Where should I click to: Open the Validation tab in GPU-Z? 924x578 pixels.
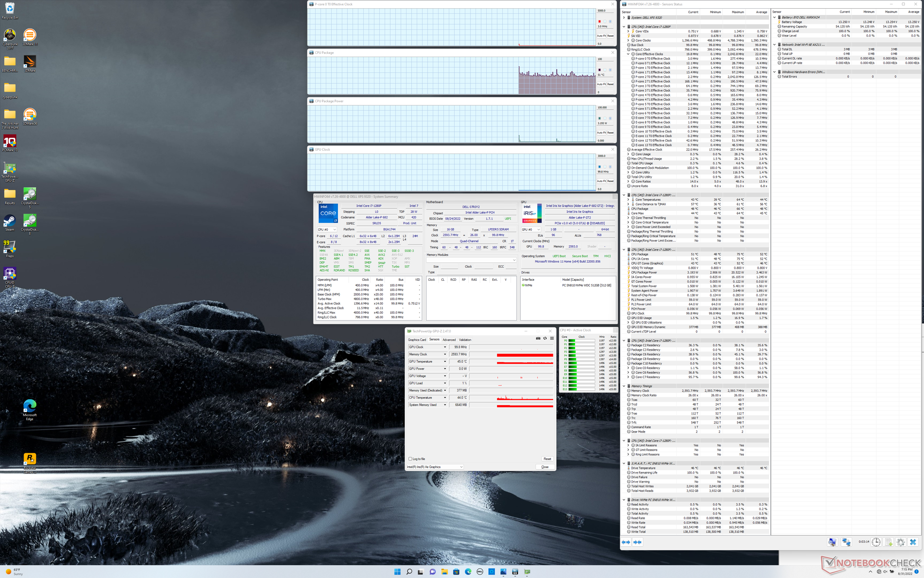point(465,340)
